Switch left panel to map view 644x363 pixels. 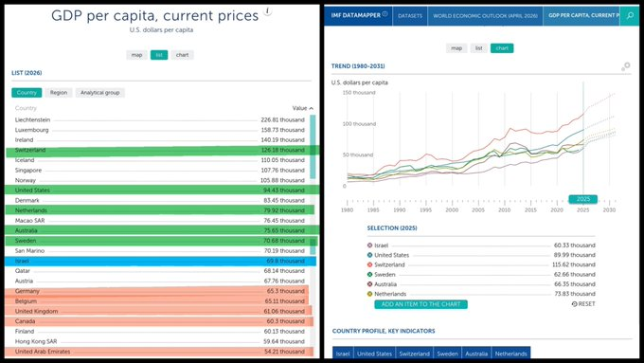pos(136,55)
